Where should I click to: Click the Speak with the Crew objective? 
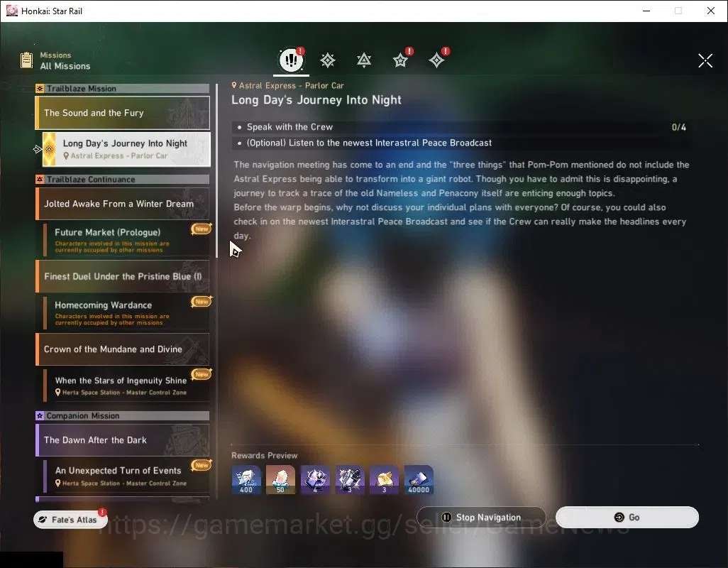pyautogui.click(x=461, y=127)
